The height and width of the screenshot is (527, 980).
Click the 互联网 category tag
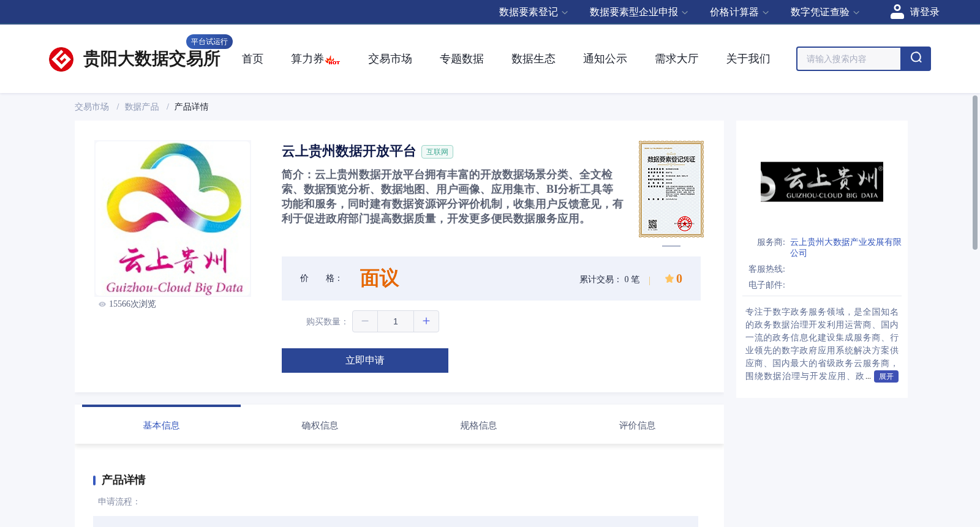tap(437, 152)
